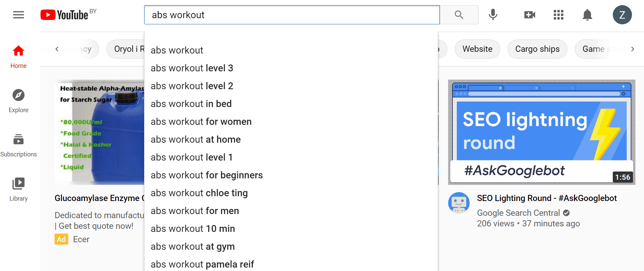Select suggestion 'abs workout level 3'

(x=291, y=68)
